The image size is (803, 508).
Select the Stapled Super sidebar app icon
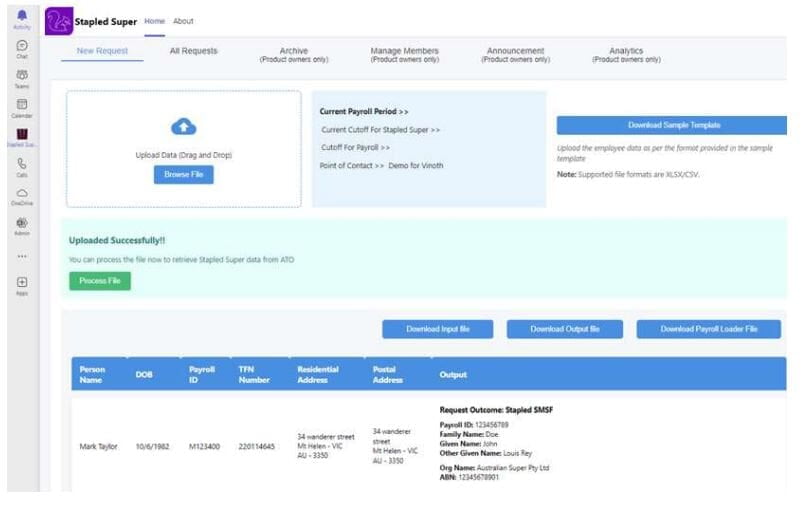[22, 134]
